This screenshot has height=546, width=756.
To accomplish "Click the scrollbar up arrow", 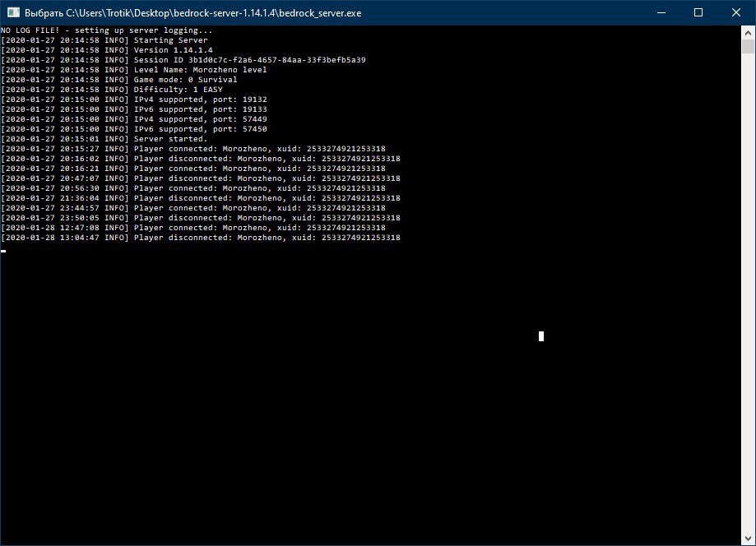I will click(748, 33).
